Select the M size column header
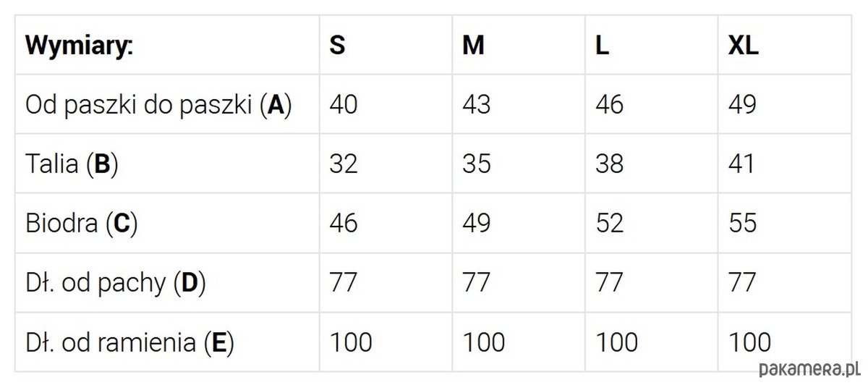This screenshot has width=868, height=385. point(473,46)
